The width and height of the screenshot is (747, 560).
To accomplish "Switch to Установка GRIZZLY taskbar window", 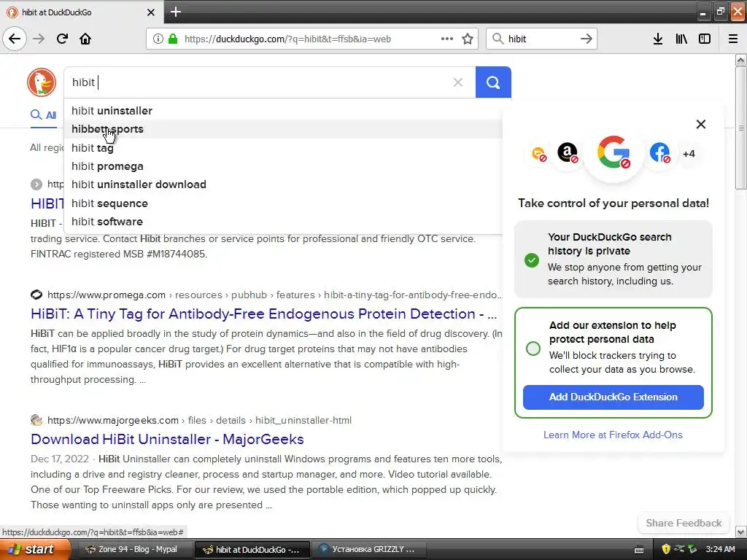I will pyautogui.click(x=368, y=549).
